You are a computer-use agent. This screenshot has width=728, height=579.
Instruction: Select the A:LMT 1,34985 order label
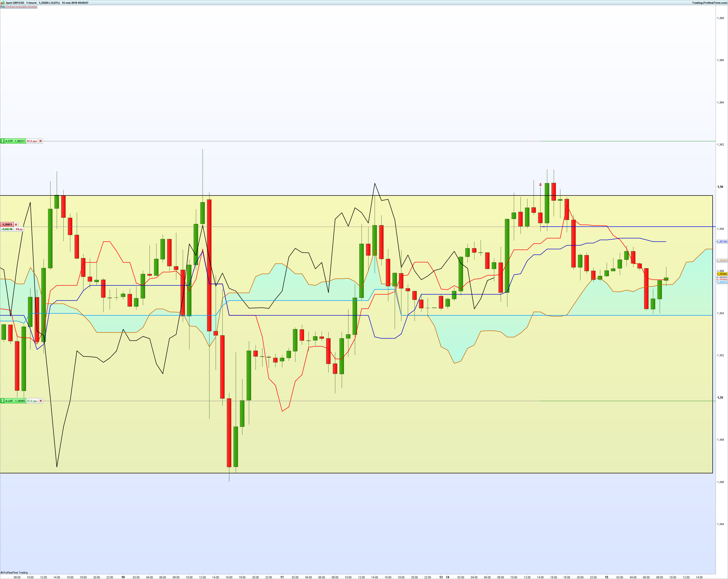pos(15,401)
